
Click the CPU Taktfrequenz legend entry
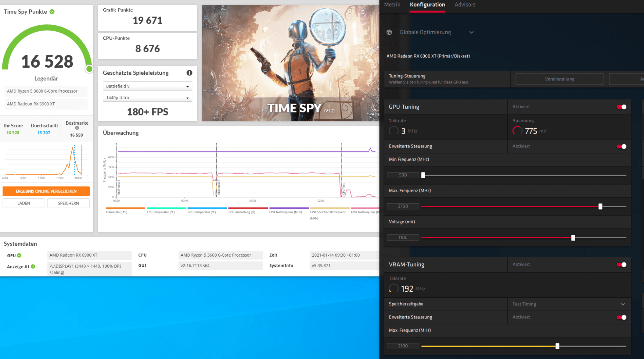pyautogui.click(x=289, y=210)
